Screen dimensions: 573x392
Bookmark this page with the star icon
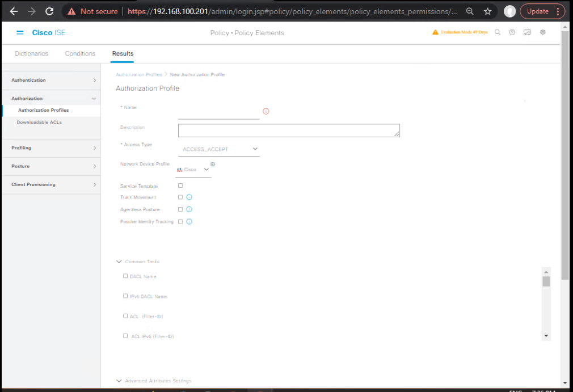point(487,11)
